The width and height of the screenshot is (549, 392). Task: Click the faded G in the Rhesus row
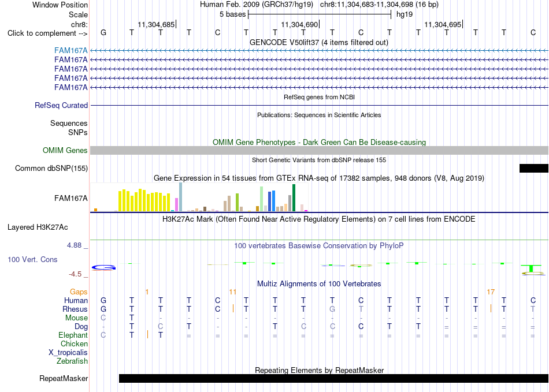pos(332,309)
